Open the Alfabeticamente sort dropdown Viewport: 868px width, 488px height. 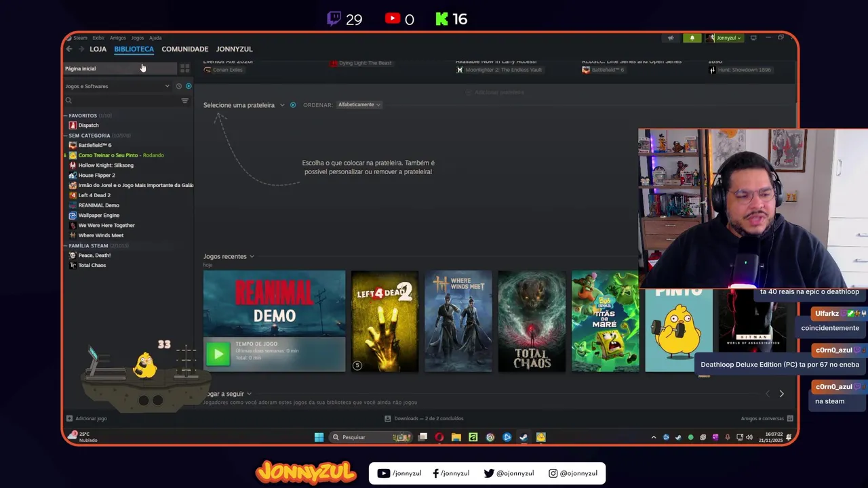tap(359, 104)
